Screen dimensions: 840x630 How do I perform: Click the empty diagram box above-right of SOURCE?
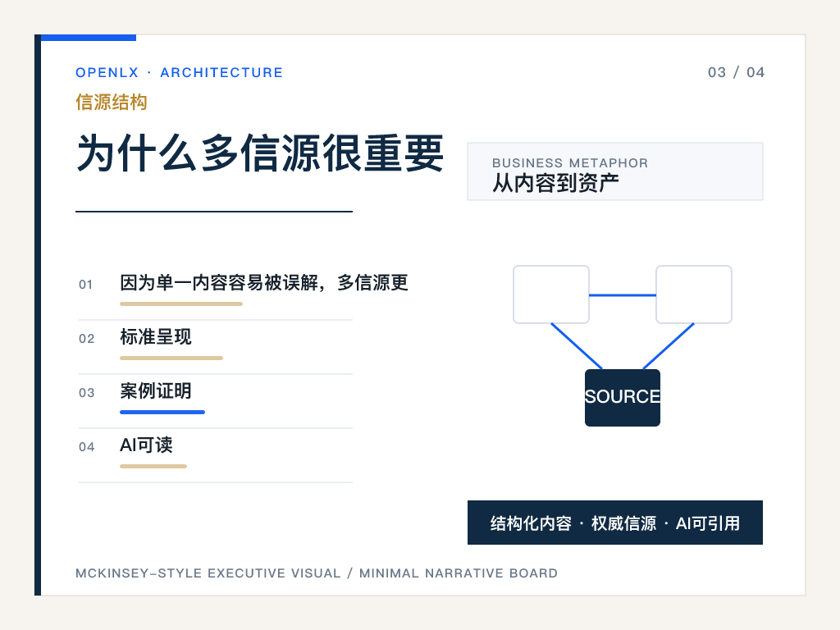pos(694,294)
